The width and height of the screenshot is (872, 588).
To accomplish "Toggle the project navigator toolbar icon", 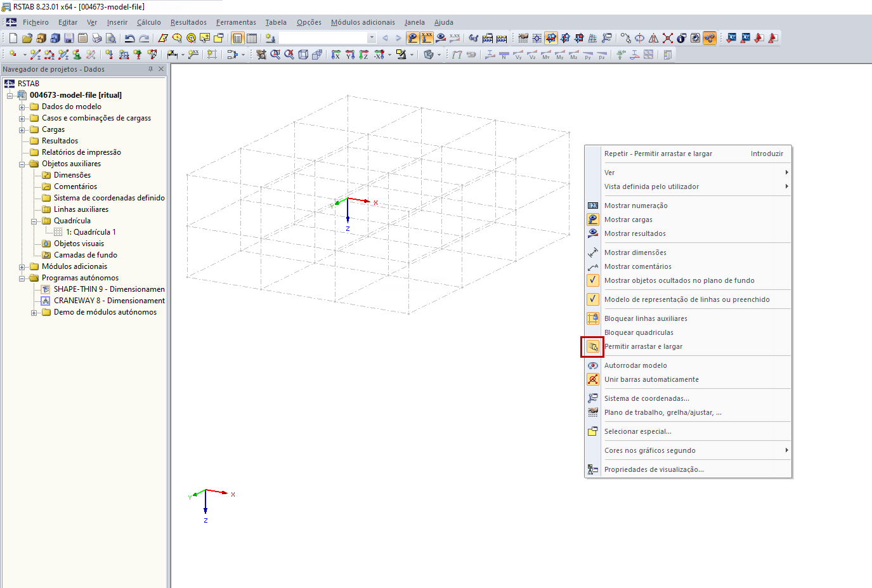I will tap(238, 38).
